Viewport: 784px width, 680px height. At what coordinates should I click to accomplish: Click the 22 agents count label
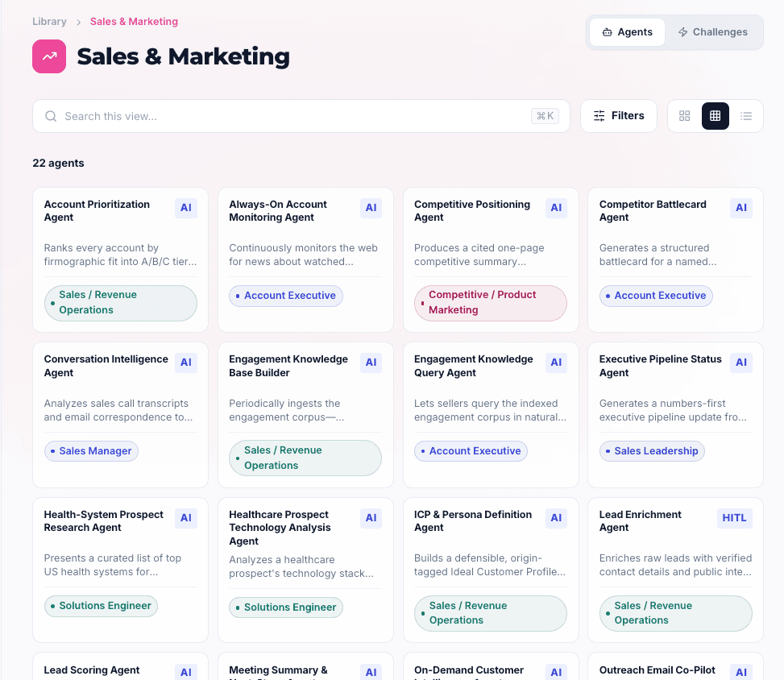click(x=59, y=163)
